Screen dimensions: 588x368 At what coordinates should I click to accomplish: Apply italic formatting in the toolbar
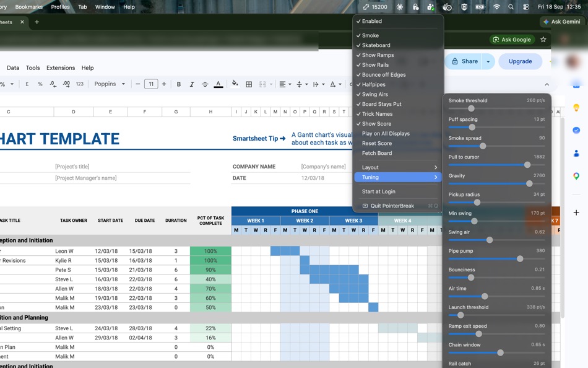click(x=192, y=84)
